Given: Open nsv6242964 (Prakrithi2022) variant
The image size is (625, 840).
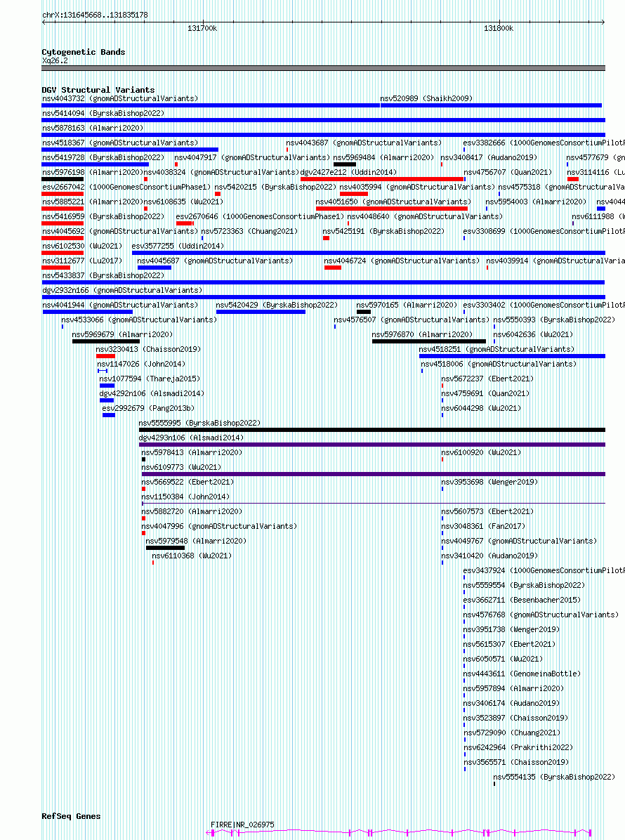Looking at the screenshot, I should (x=518, y=747).
